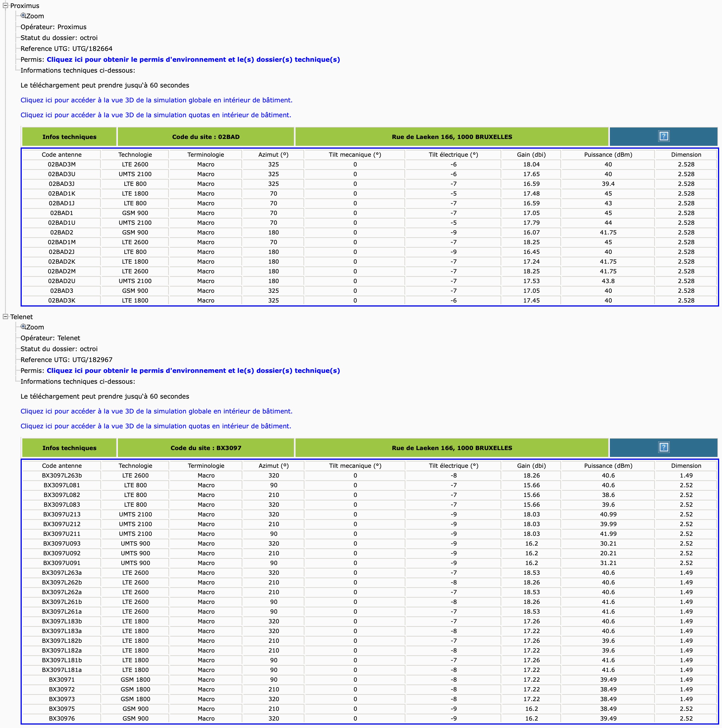Click gain value 18.04 in 02BAD3M row

tap(531, 164)
